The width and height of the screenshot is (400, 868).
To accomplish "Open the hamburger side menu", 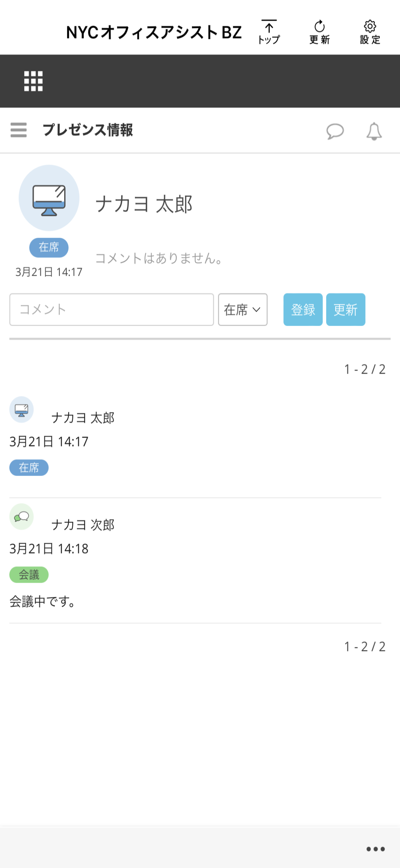I will [19, 130].
